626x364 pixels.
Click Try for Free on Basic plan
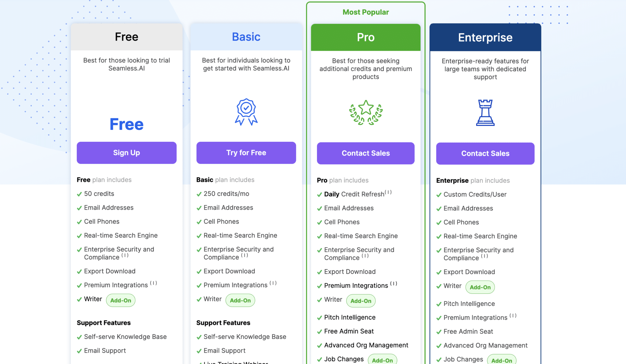pos(246,153)
